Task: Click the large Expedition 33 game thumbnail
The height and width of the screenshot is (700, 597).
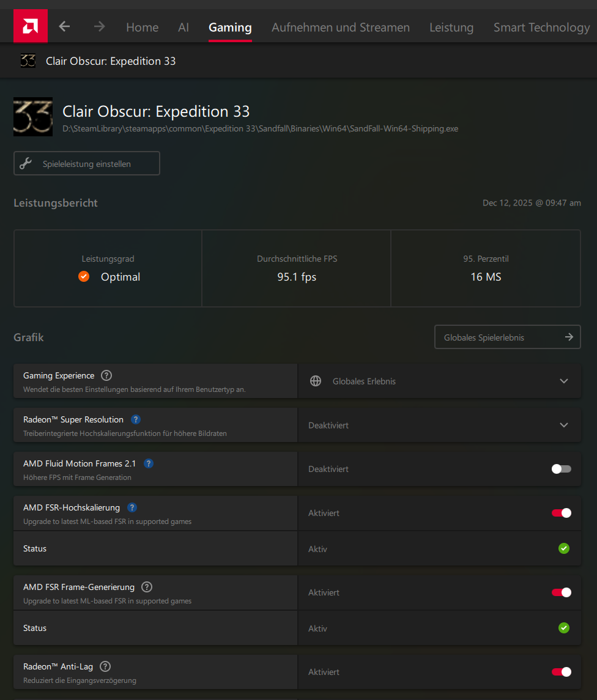Action: (33, 117)
